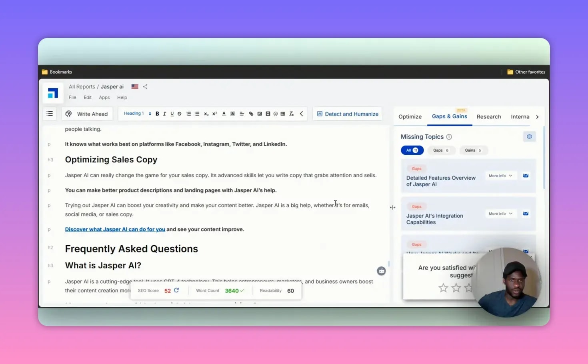The width and height of the screenshot is (588, 364).
Task: Insert a bulleted list
Action: pos(197,114)
